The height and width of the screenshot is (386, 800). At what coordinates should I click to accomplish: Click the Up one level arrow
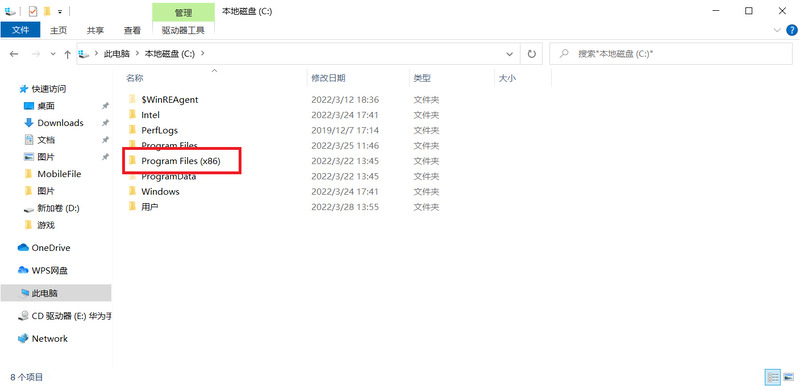67,54
